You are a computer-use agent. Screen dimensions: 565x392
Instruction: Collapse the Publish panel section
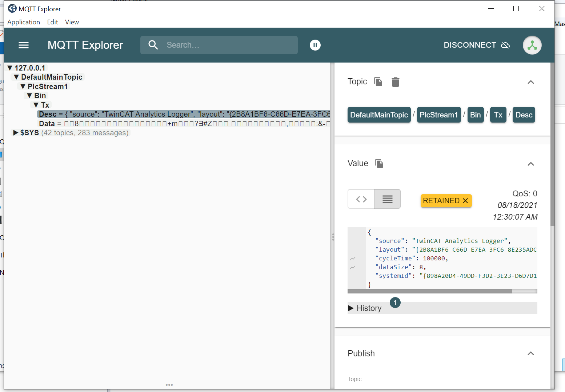coord(531,353)
